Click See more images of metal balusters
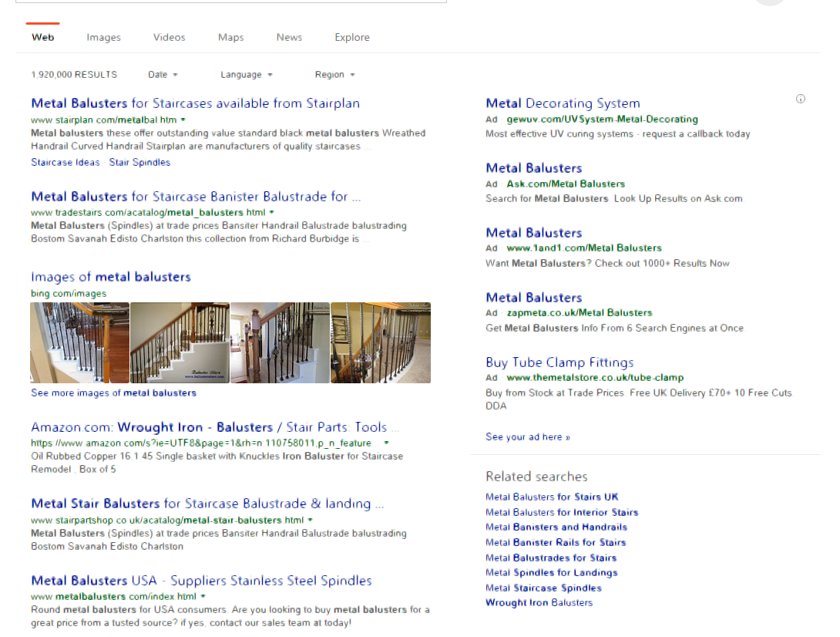 point(113,393)
